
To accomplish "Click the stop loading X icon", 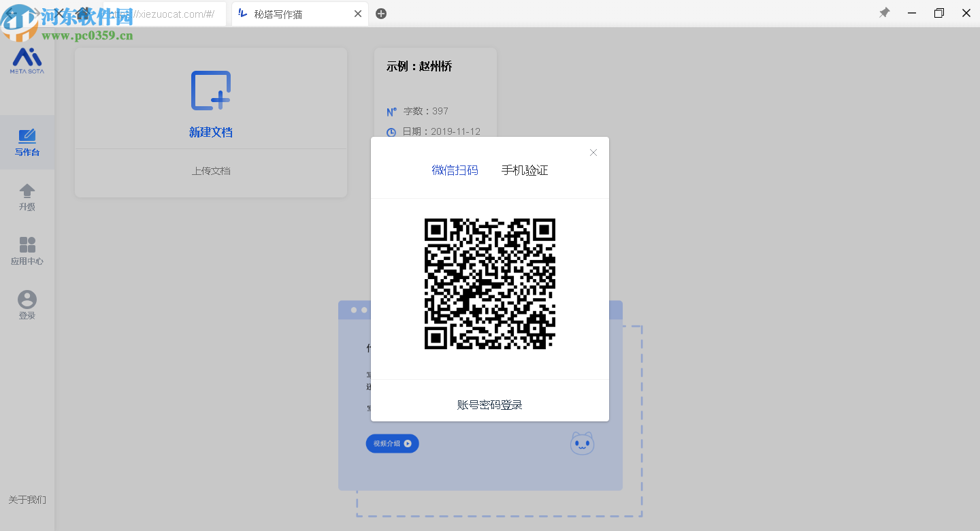I will click(59, 13).
